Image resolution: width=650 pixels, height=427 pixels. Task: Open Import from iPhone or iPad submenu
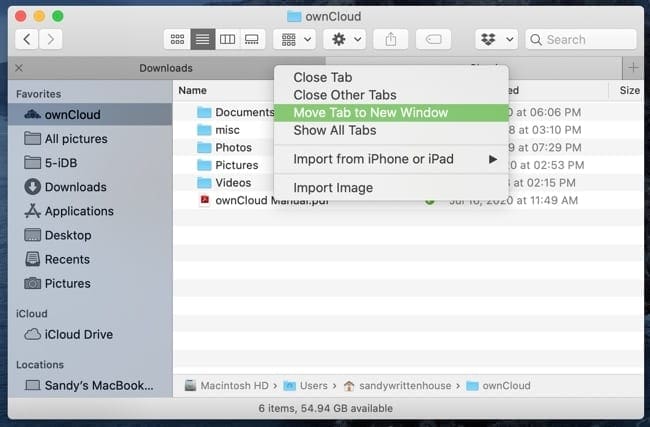[x=391, y=159]
